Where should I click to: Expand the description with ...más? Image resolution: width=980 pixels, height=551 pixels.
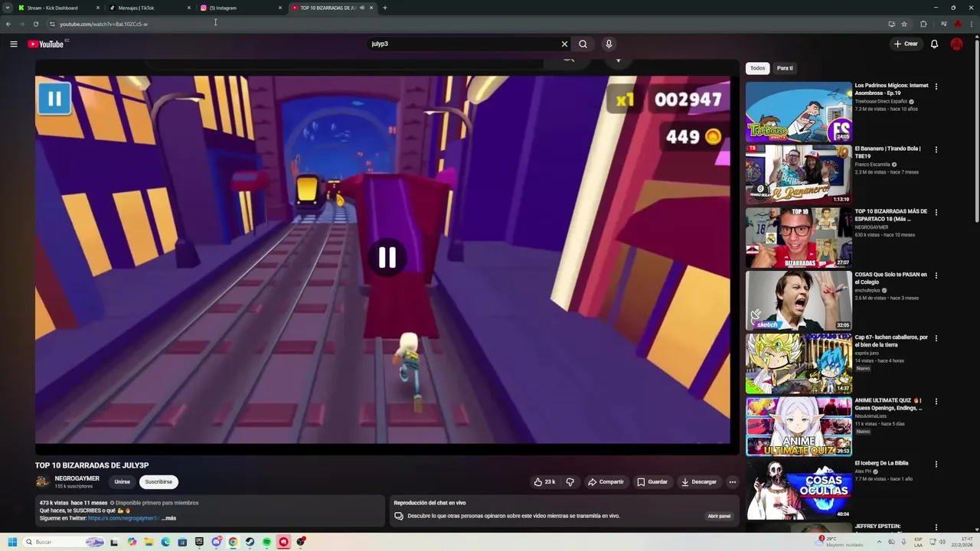168,518
